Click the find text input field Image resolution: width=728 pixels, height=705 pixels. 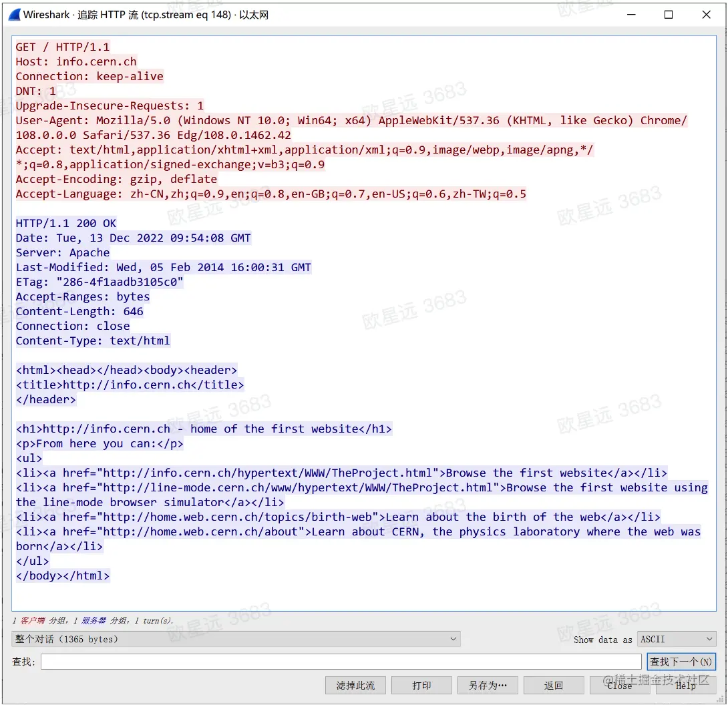[341, 662]
